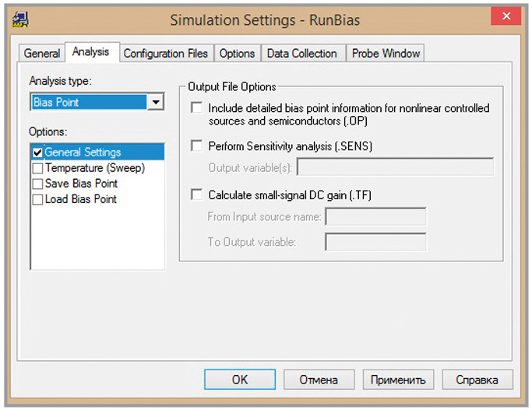Click the Применить (Apply) button

397,380
